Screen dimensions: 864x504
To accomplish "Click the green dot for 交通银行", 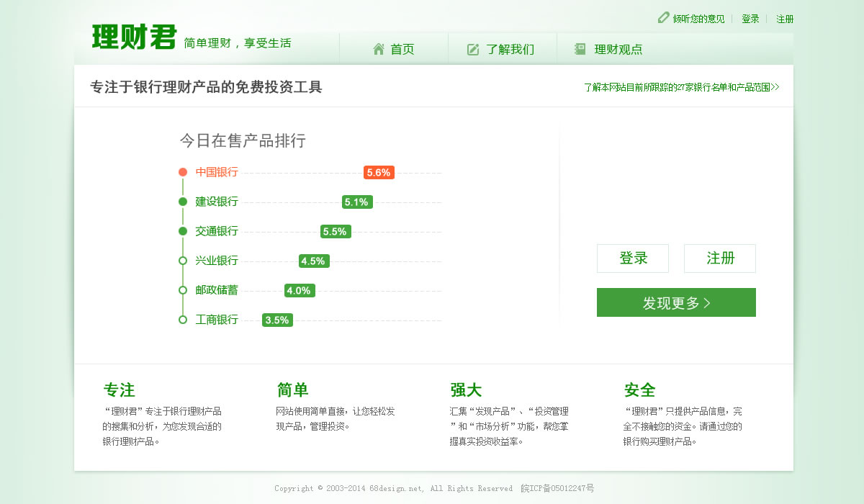I will pos(183,231).
